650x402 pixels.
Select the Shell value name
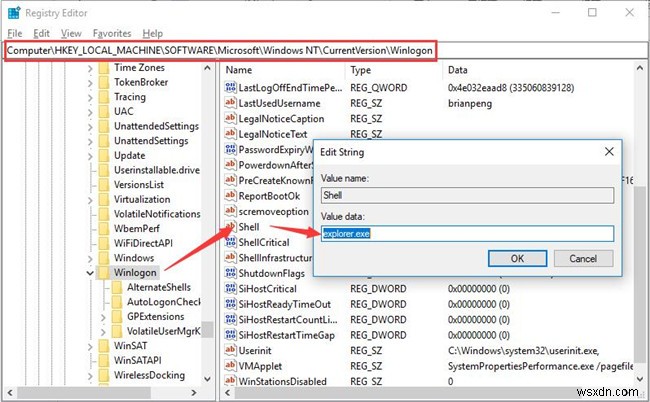click(249, 227)
